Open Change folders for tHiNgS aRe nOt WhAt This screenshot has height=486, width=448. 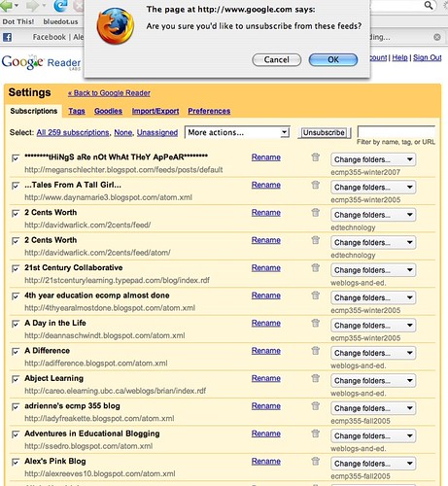(373, 159)
